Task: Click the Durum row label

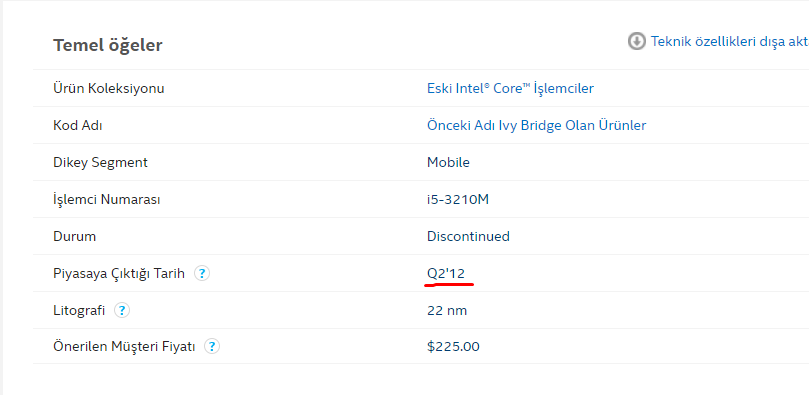Action: point(75,237)
